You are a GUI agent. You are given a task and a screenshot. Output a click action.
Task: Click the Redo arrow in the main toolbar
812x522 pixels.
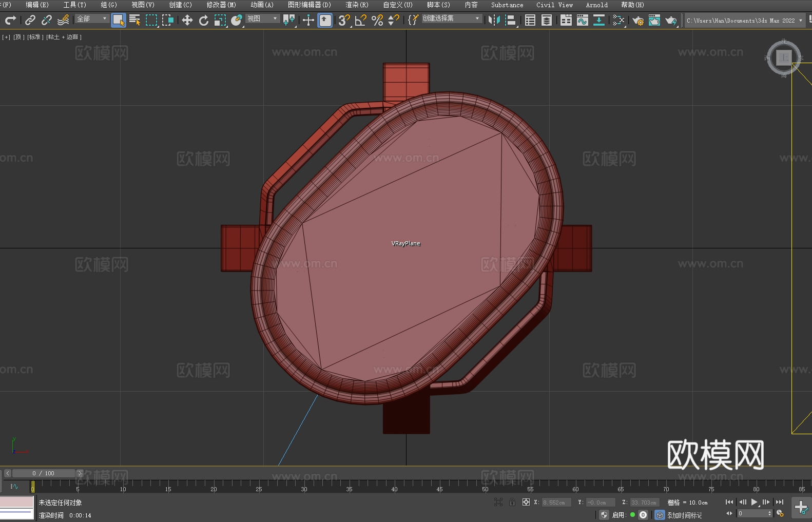[10, 20]
